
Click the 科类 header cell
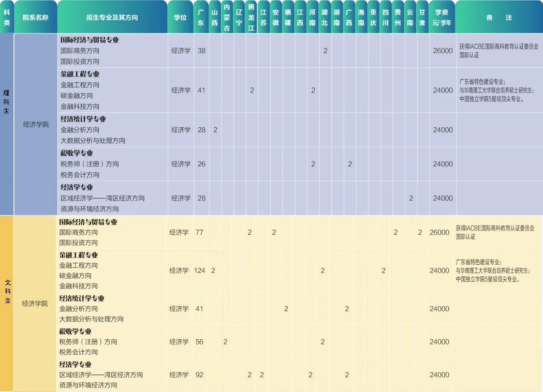click(7, 17)
